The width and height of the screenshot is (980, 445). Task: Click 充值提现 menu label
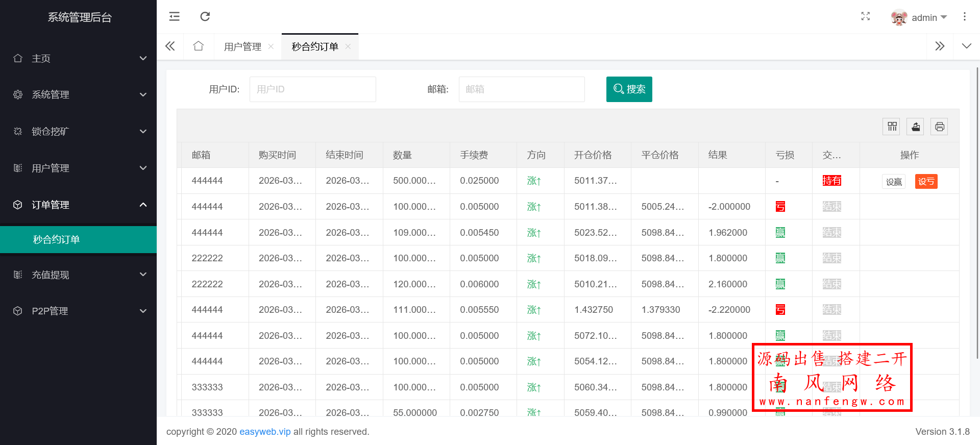point(51,275)
